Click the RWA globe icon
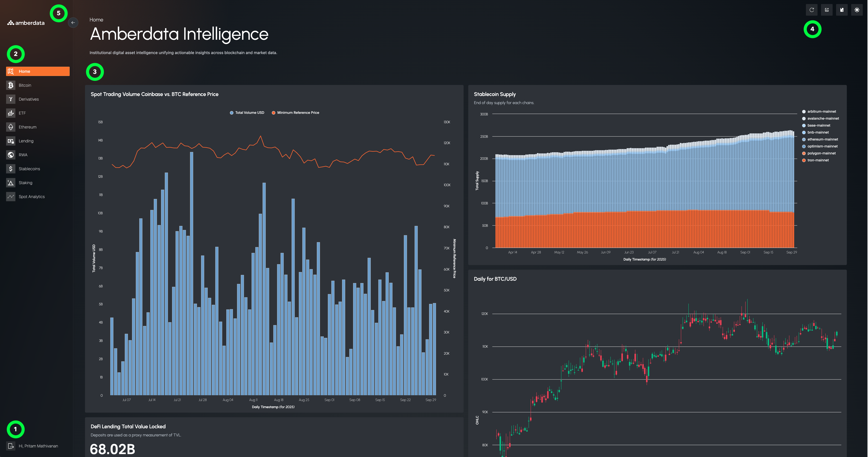This screenshot has width=868, height=457. (x=11, y=155)
